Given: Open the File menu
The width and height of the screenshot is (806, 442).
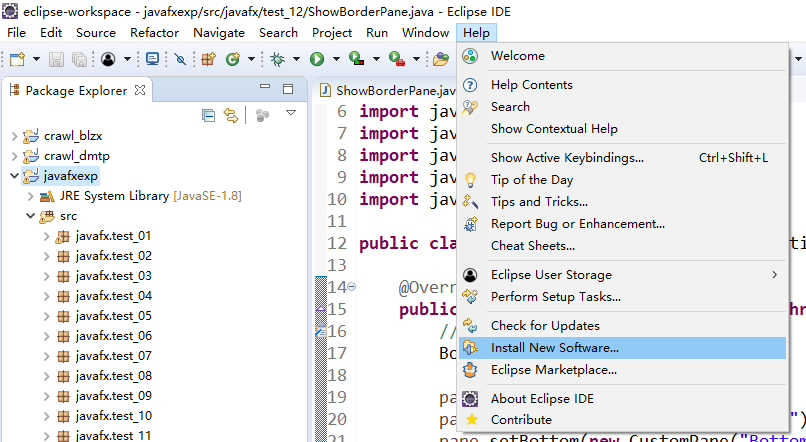Looking at the screenshot, I should tap(16, 33).
